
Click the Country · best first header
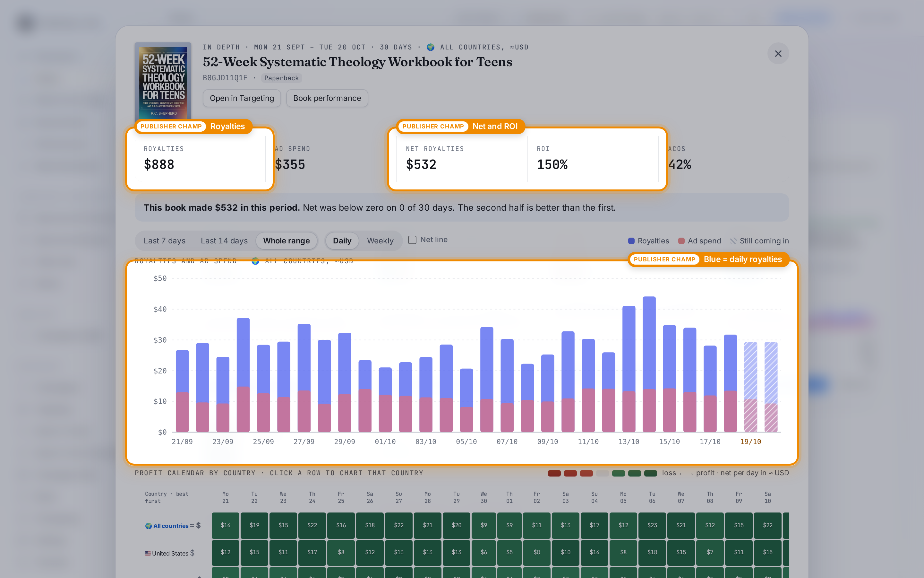click(167, 497)
